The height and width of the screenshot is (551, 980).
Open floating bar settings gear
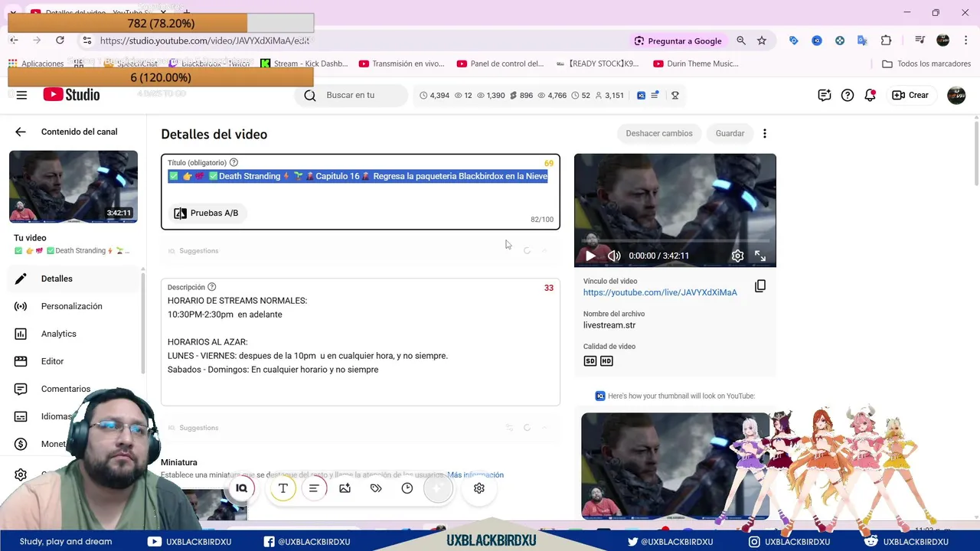click(x=479, y=488)
